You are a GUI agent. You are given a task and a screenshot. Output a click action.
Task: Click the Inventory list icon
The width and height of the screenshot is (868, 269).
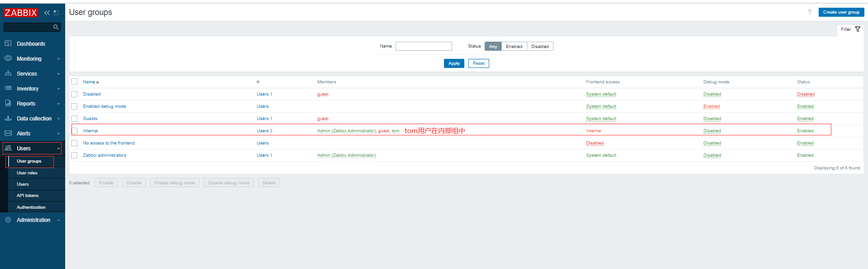[x=8, y=88]
